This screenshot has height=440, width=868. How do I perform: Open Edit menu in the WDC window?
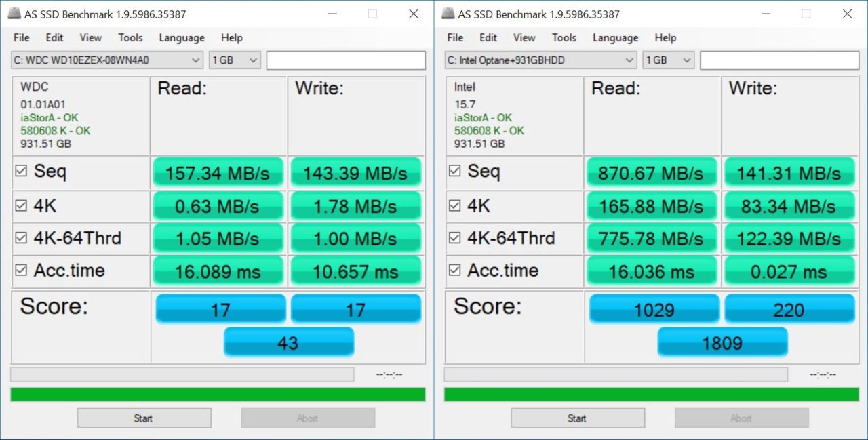pos(55,38)
